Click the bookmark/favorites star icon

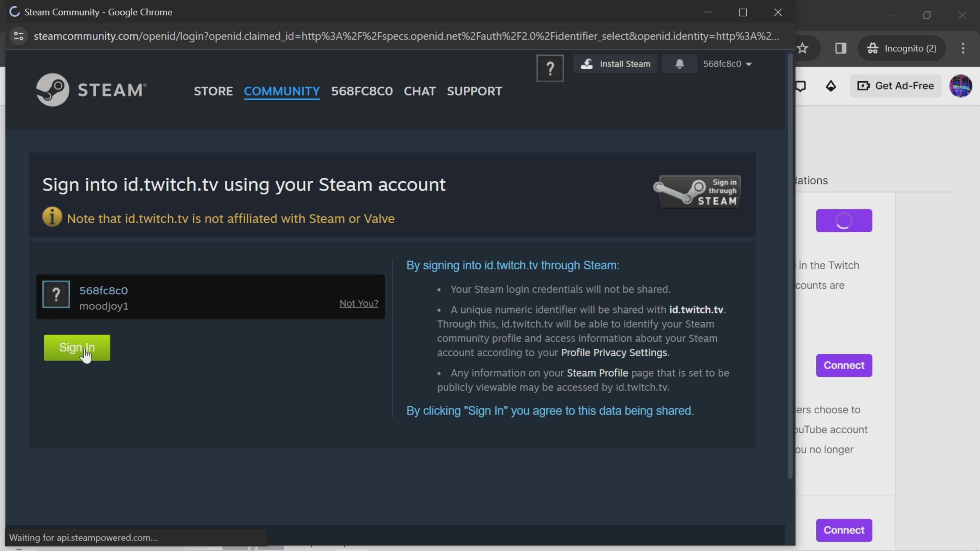tap(802, 48)
